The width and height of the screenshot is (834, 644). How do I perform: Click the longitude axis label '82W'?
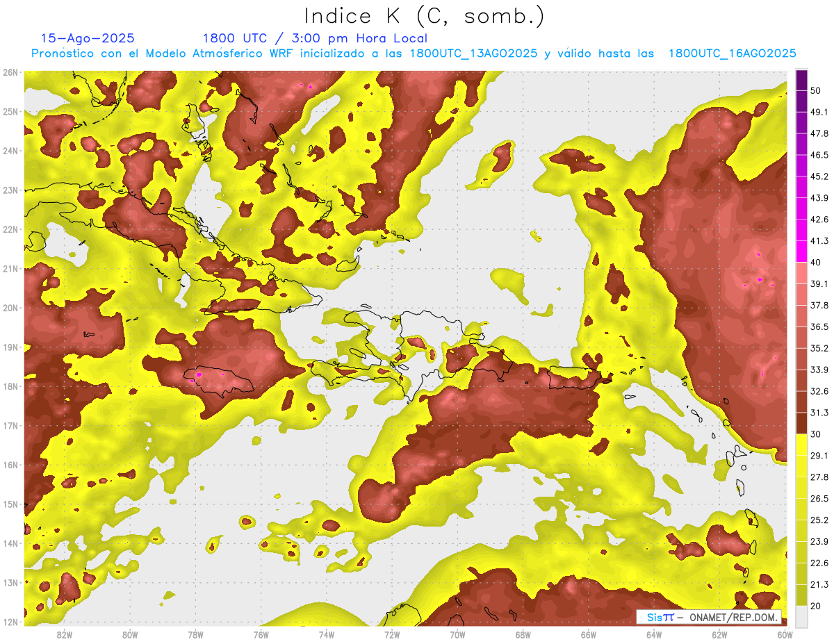[65, 634]
